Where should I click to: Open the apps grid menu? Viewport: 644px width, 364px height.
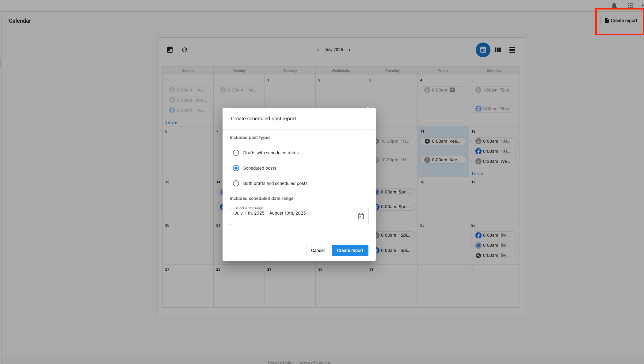point(630,5)
